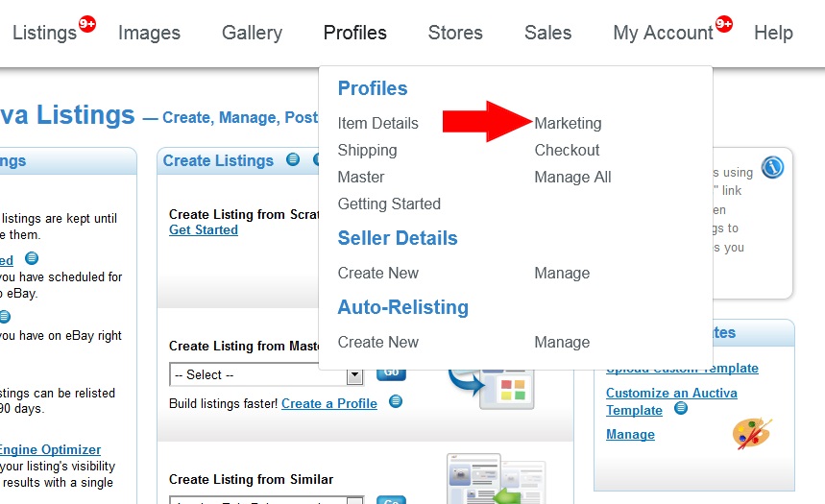Click Go button under Create Listing from Similar
The height and width of the screenshot is (504, 825).
pos(391,499)
